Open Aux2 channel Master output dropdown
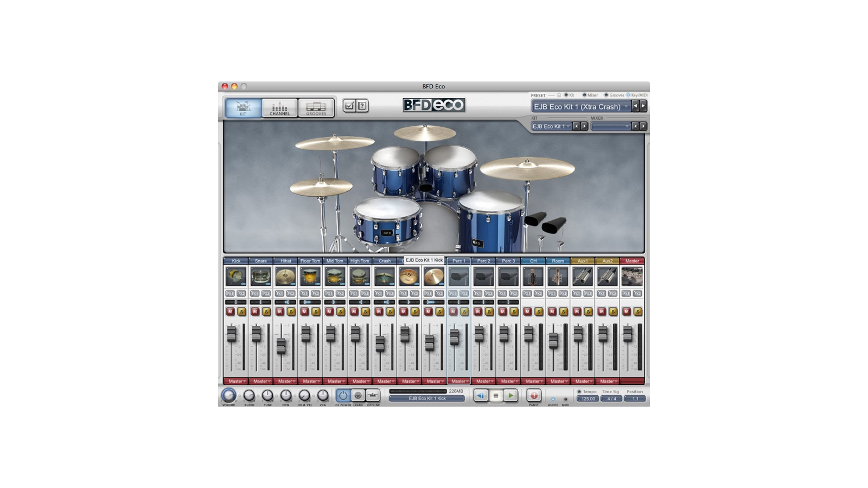Screen dimensions: 868x488 (x=607, y=381)
